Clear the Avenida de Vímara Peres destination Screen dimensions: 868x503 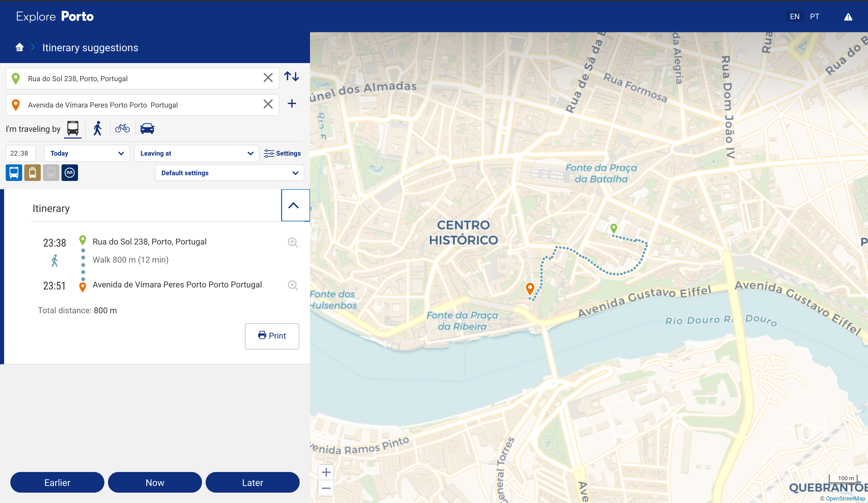pos(268,104)
